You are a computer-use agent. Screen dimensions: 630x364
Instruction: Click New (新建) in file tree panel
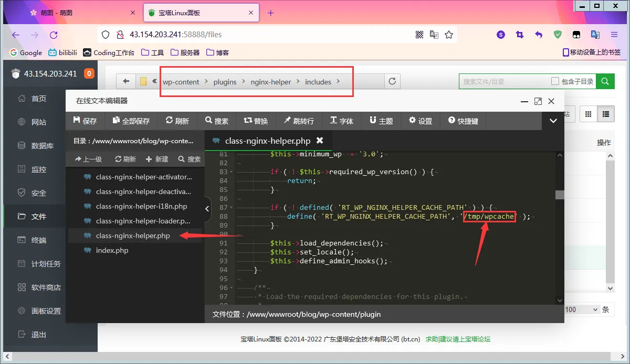(x=157, y=159)
